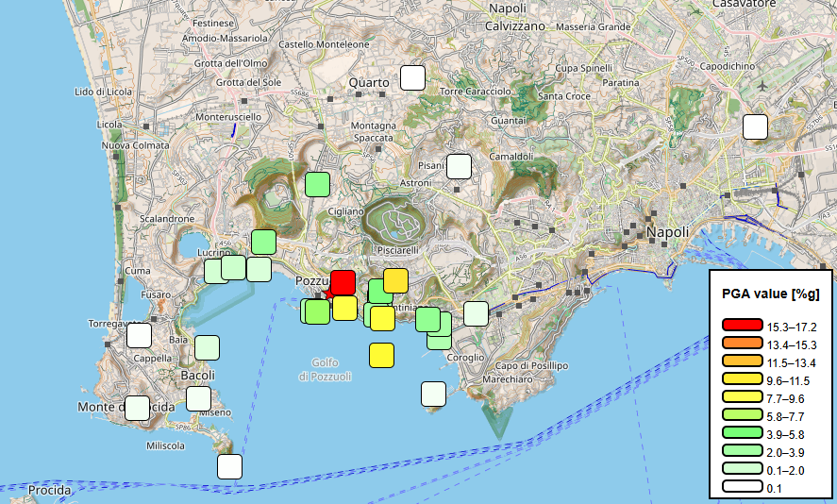Click the Lido di Licola coastal label
837x504 pixels.
pyautogui.click(x=103, y=92)
